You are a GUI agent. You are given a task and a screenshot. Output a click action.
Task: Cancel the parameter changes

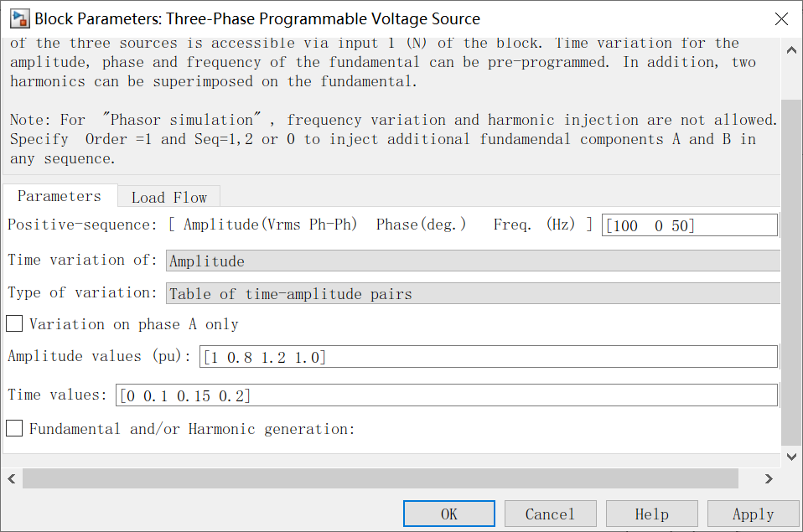coord(550,514)
